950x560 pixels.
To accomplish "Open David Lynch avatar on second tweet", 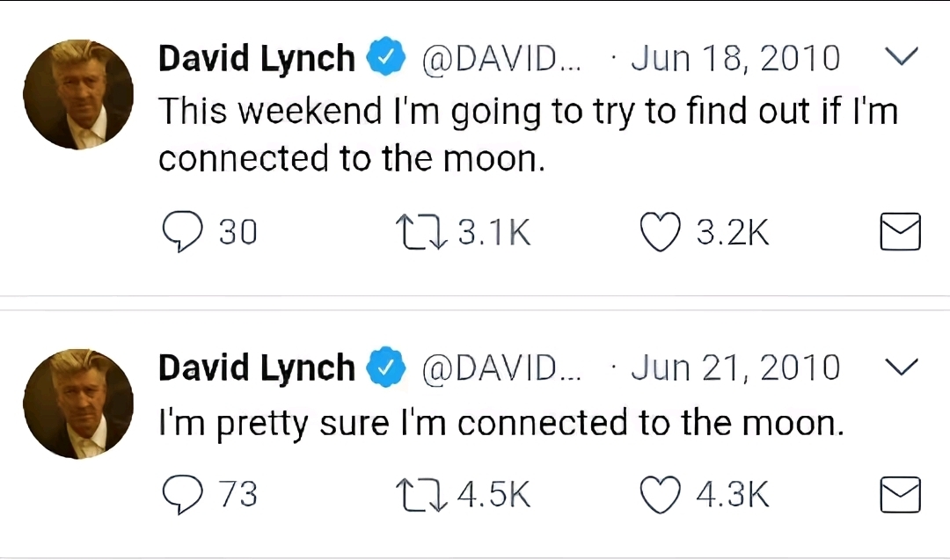I will coord(78,403).
